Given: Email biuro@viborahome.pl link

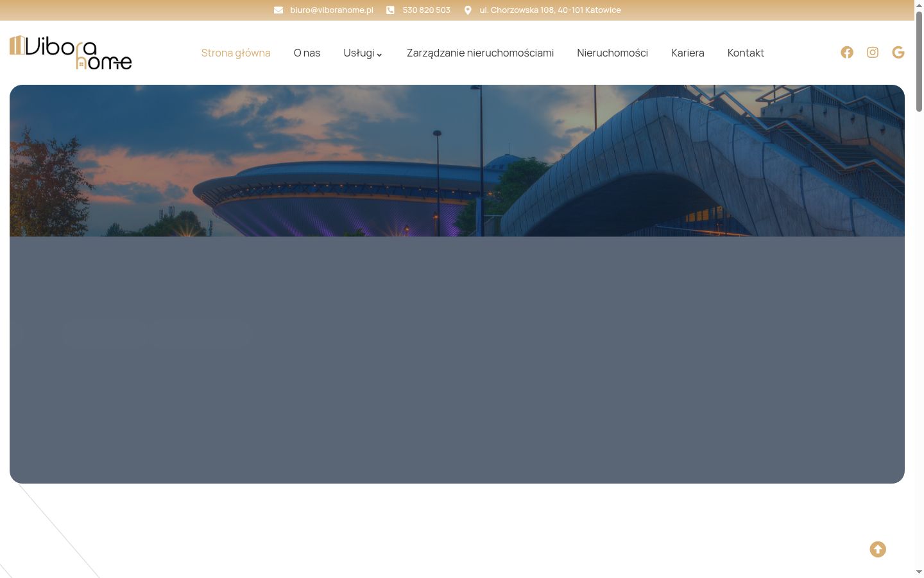Looking at the screenshot, I should (x=331, y=10).
